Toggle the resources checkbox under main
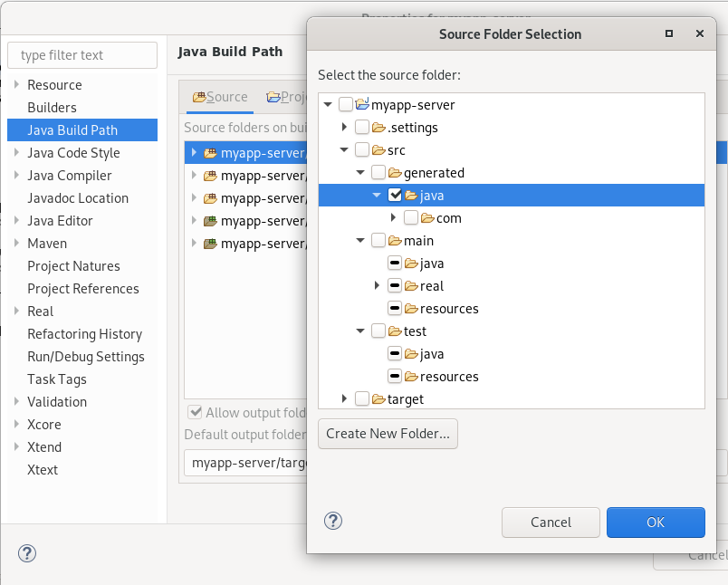Viewport: 728px width, 585px height. click(x=395, y=308)
